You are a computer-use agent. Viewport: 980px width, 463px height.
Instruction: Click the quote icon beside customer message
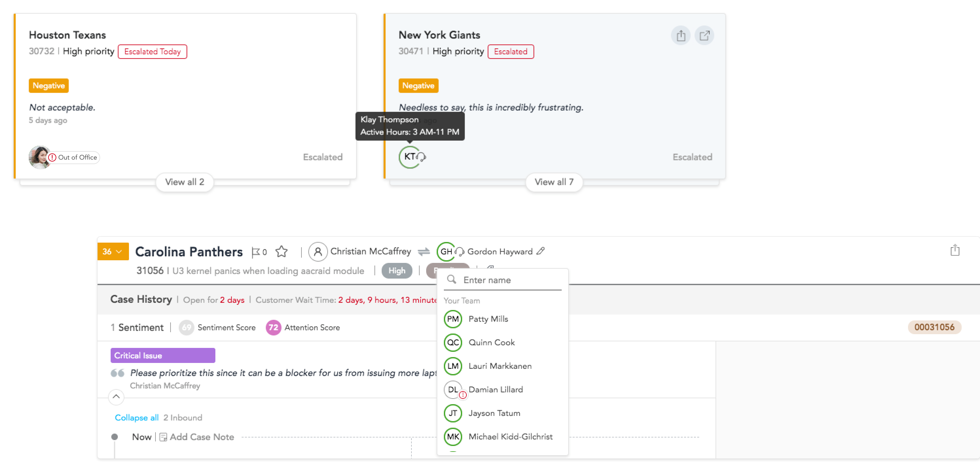tap(118, 373)
